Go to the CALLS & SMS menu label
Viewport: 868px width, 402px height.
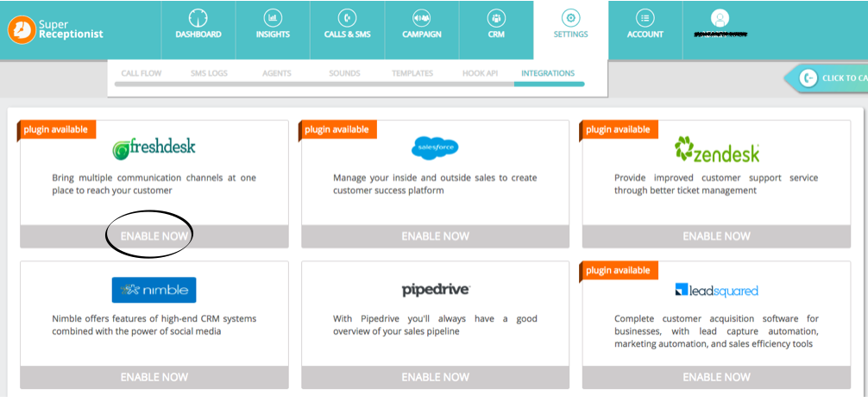pos(347,35)
